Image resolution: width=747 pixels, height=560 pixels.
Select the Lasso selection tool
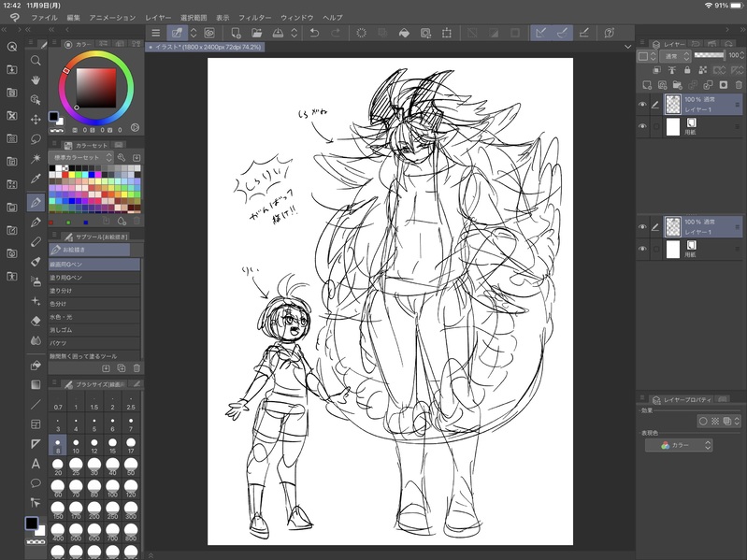36,139
